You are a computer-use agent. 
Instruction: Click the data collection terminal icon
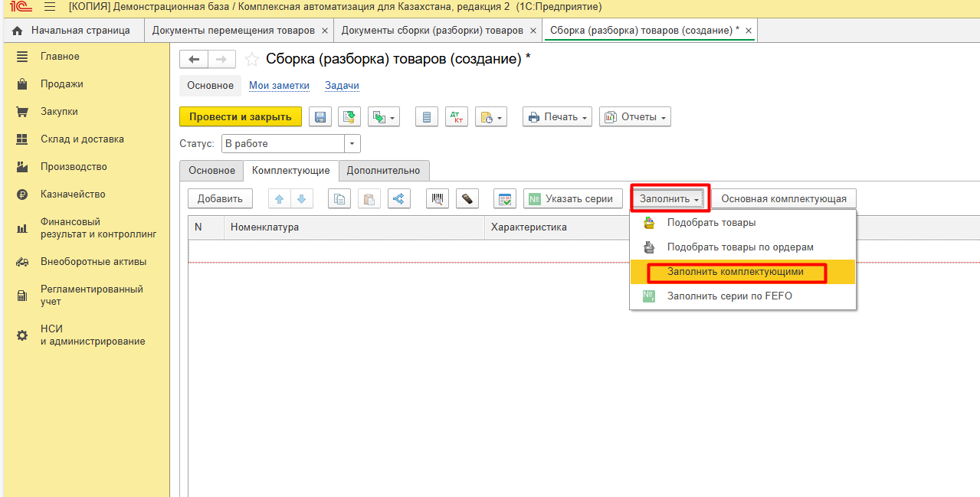pos(467,199)
